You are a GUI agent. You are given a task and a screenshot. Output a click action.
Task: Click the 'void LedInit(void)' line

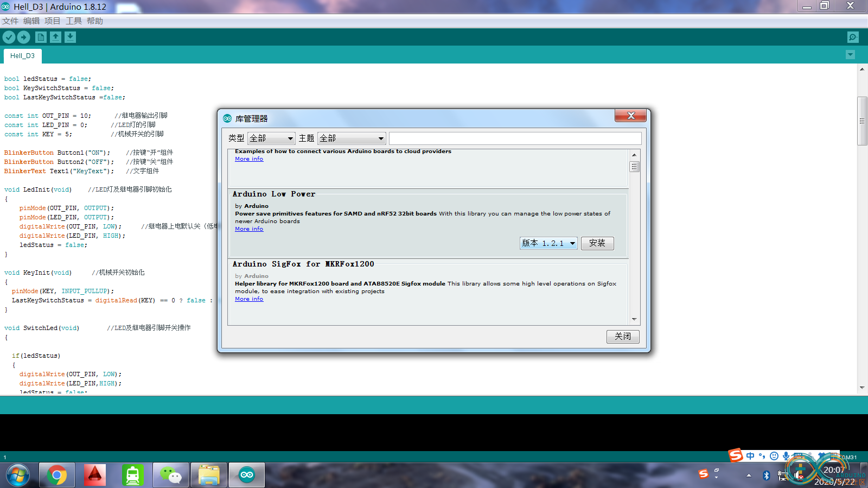pyautogui.click(x=38, y=190)
